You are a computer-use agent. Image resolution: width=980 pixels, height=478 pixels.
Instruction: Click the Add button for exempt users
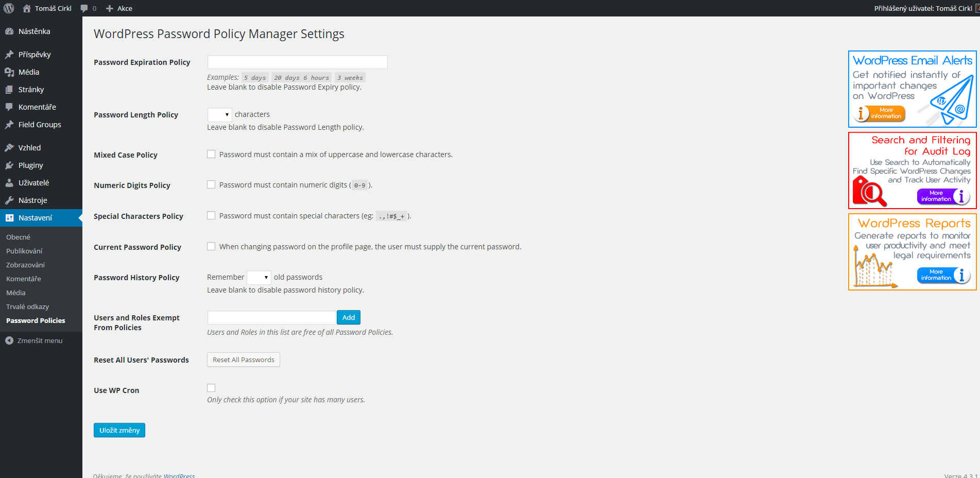click(x=349, y=317)
